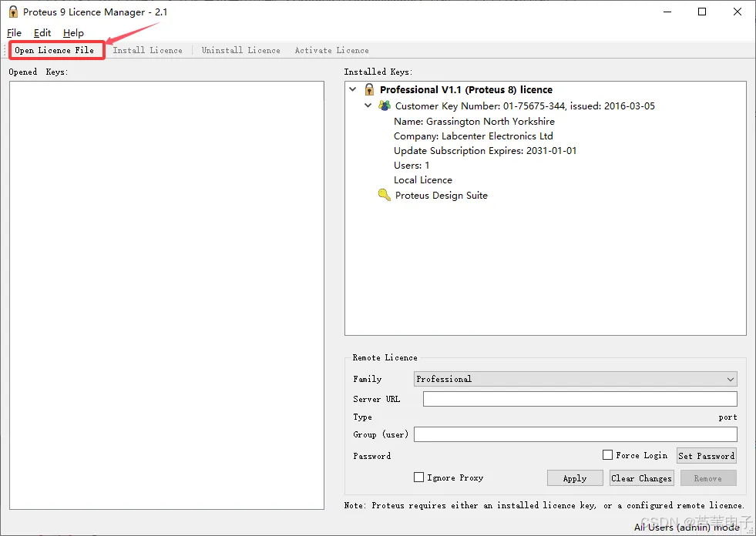The image size is (756, 536).
Task: Click Activate Licence toolbar button
Action: [x=331, y=50]
